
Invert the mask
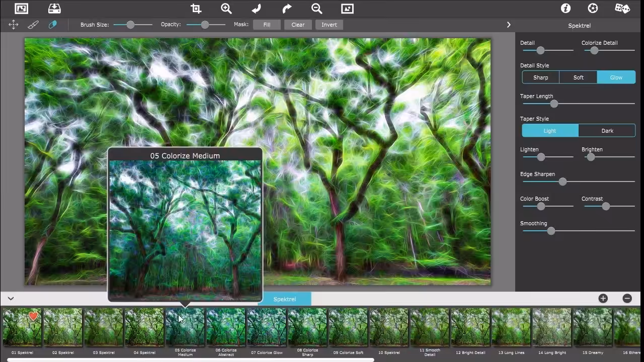click(329, 25)
